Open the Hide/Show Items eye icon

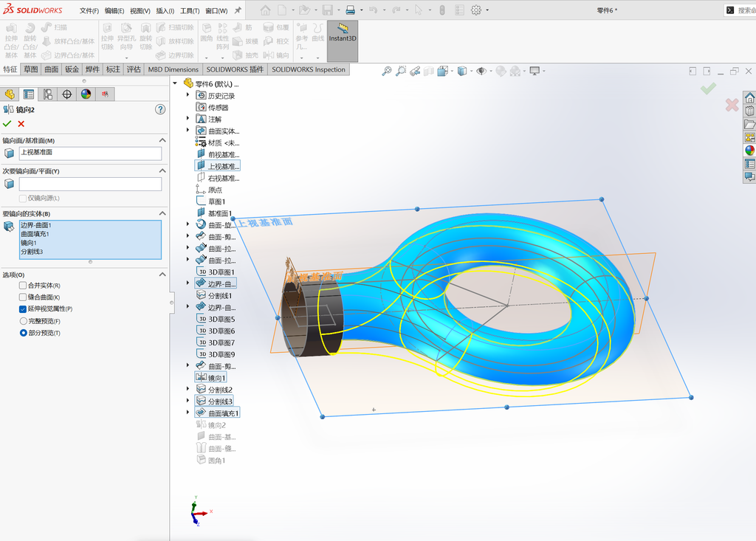pos(481,72)
